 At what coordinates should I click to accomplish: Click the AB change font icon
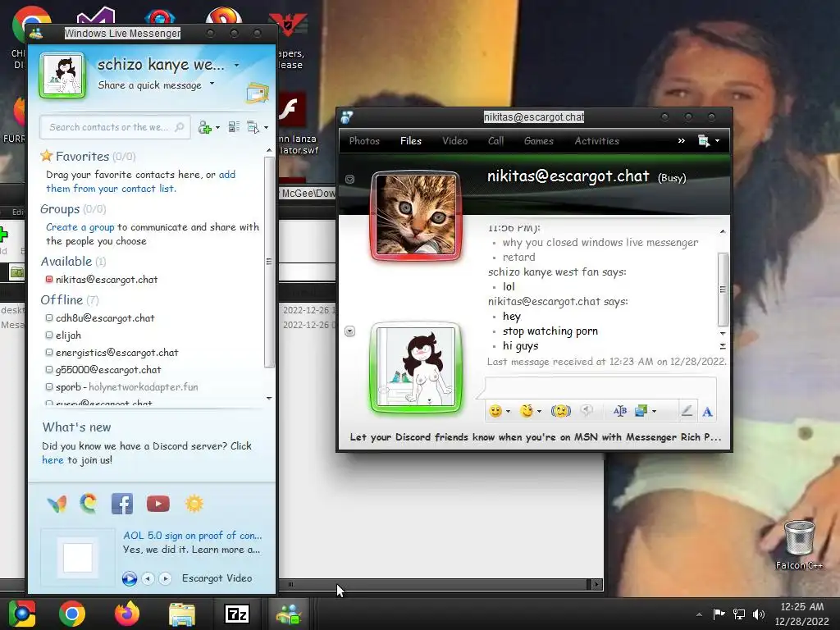[x=620, y=411]
